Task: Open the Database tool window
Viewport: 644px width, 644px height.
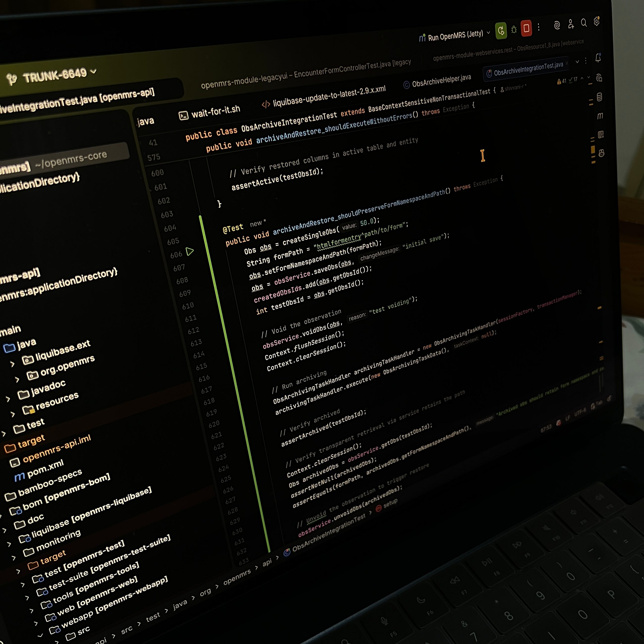Action: click(x=599, y=97)
